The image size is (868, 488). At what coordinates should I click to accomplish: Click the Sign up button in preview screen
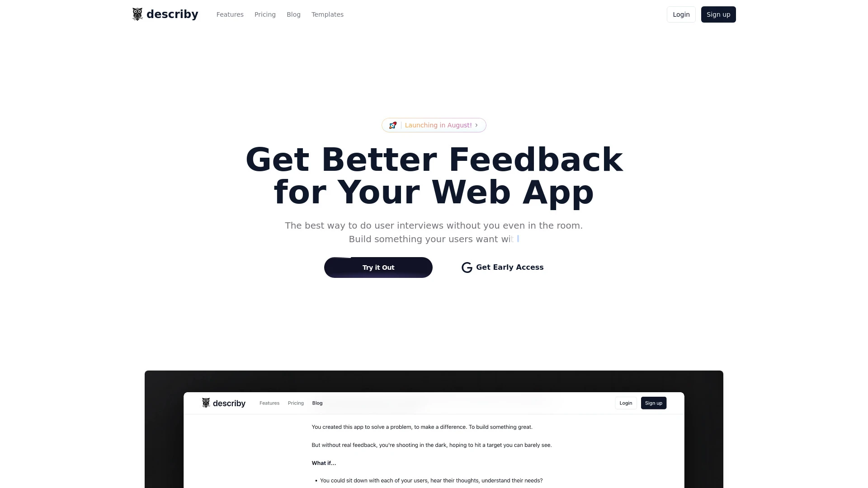coord(654,403)
